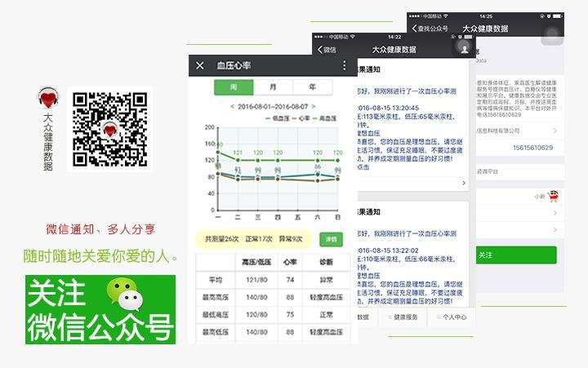This screenshot has width=588, height=368.
Task: Click the 异常9次 summary text
Action: (x=291, y=239)
